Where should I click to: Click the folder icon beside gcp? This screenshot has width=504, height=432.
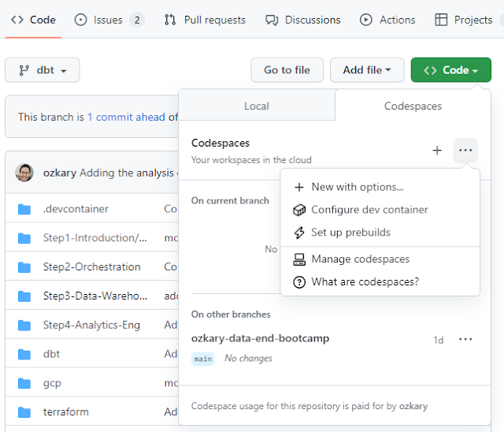click(24, 383)
